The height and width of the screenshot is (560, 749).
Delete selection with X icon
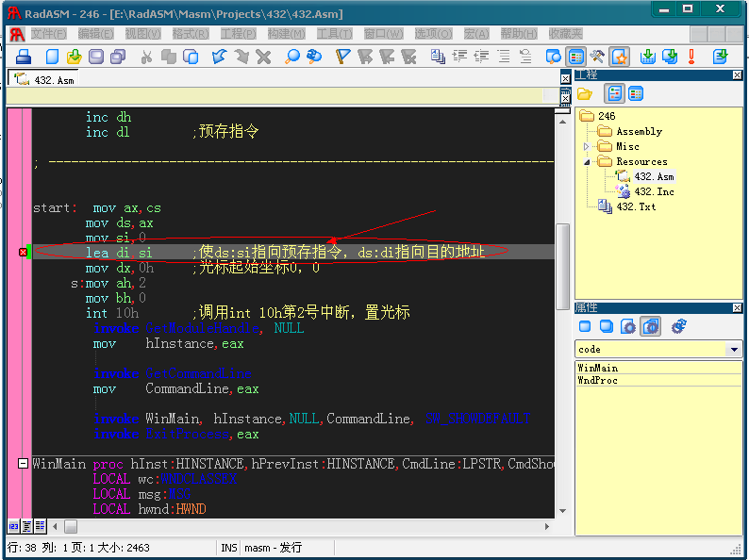[263, 57]
